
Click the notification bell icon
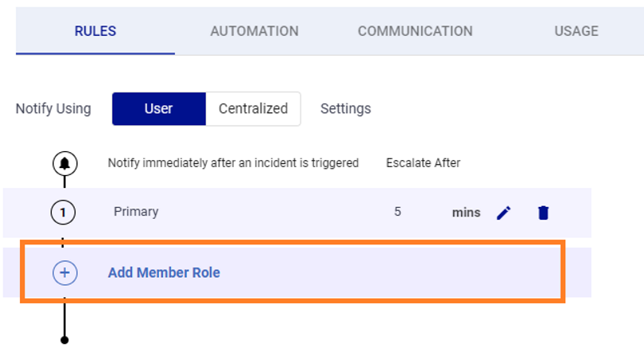tap(64, 163)
